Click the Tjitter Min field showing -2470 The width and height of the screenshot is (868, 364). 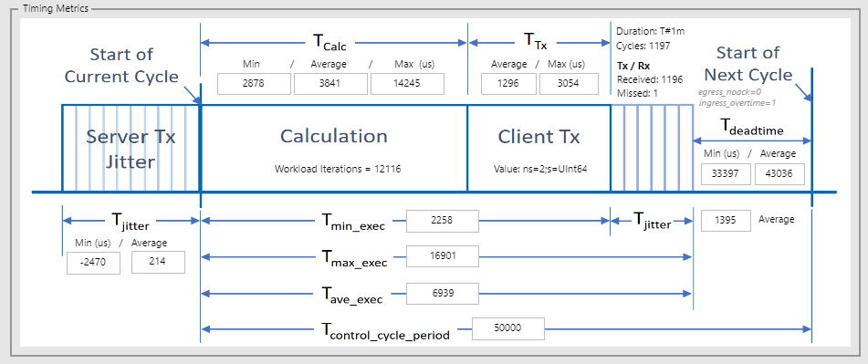click(93, 263)
